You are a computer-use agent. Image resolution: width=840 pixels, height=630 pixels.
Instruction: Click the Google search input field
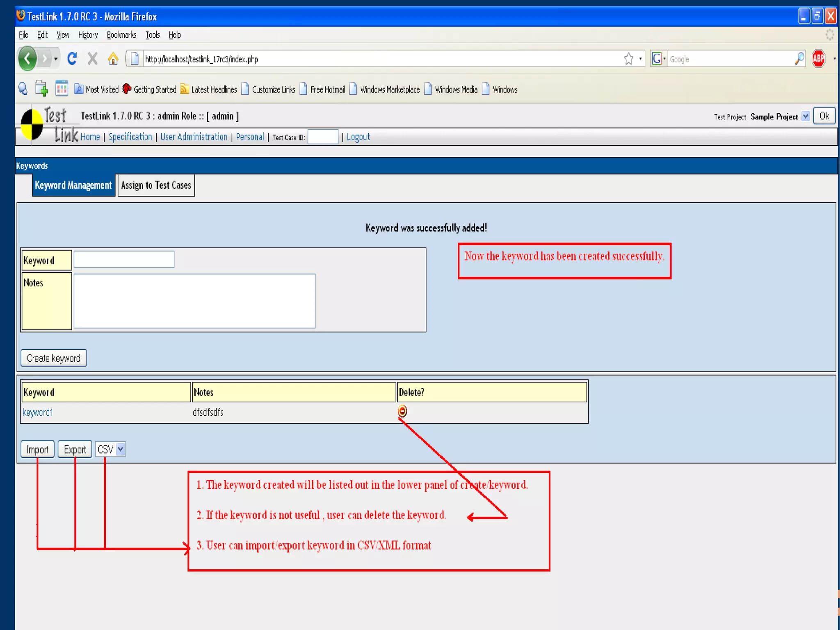coord(730,59)
